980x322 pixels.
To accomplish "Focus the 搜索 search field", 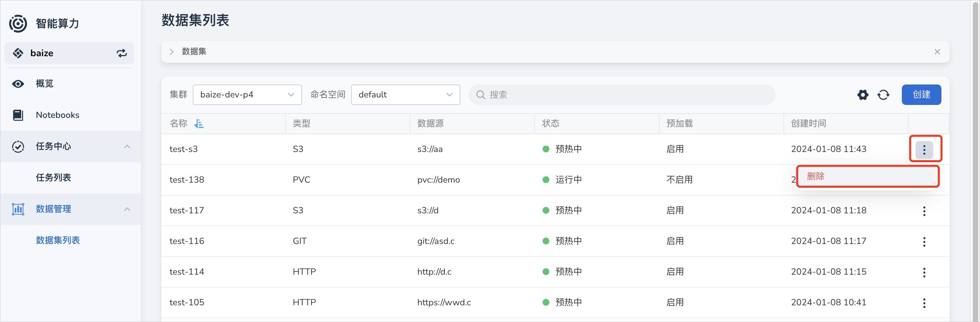I will [x=622, y=95].
